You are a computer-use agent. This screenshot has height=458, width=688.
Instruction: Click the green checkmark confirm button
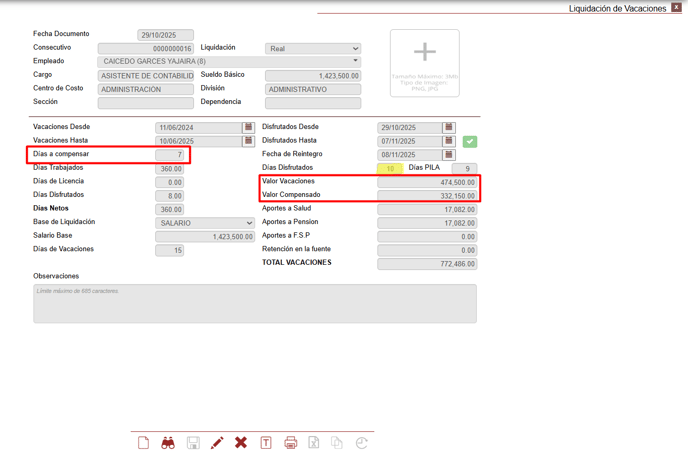470,142
